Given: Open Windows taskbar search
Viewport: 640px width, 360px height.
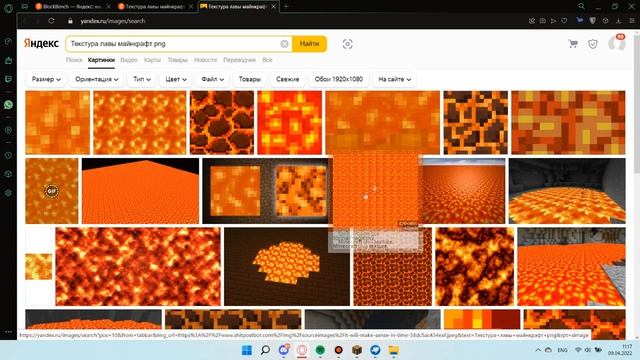Looking at the screenshot, I should tap(265, 350).
